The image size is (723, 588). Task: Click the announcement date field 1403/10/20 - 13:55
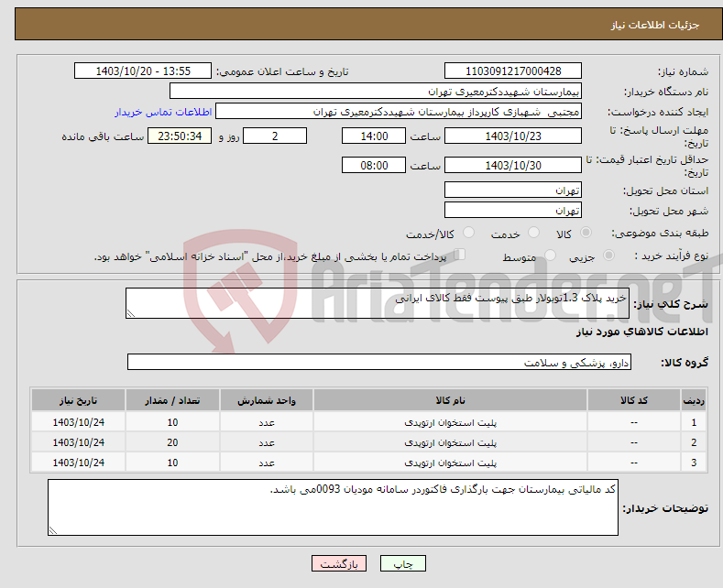[x=143, y=71]
